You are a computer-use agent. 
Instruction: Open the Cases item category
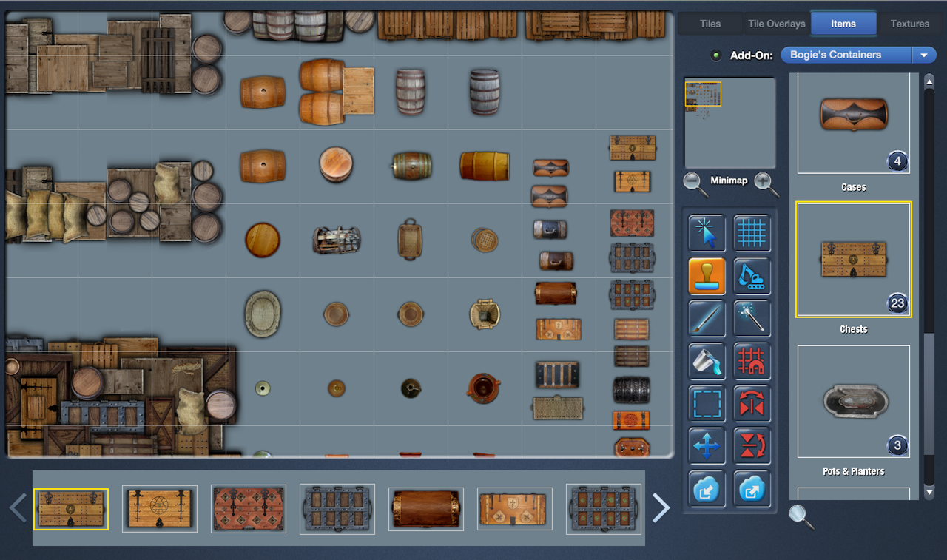(x=853, y=124)
